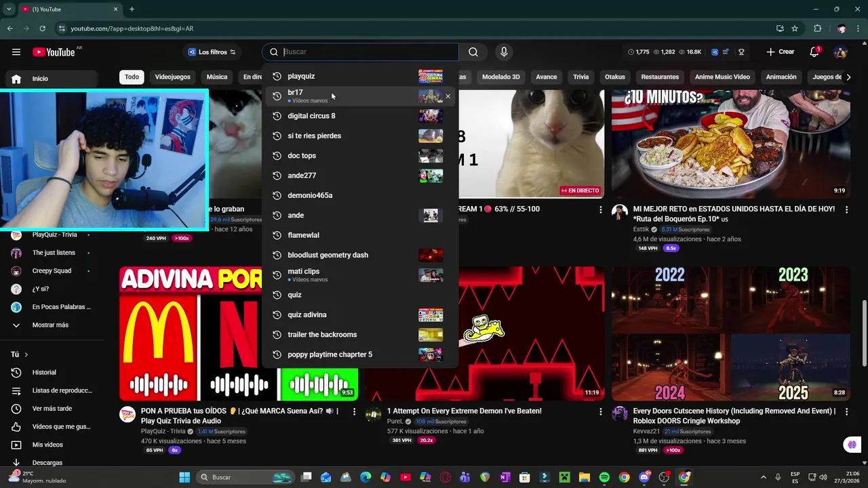Expand Mostrar más in the sidebar
Image resolution: width=868 pixels, height=488 pixels.
pos(50,325)
